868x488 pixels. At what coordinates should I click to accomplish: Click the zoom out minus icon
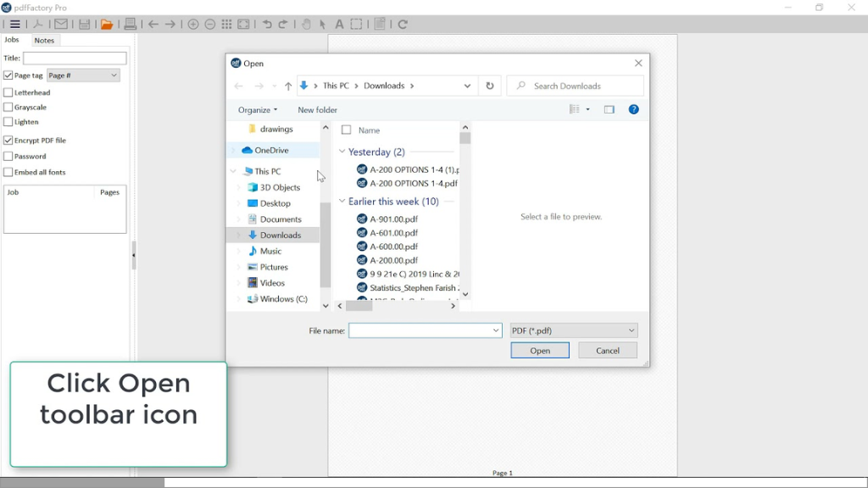(x=210, y=25)
